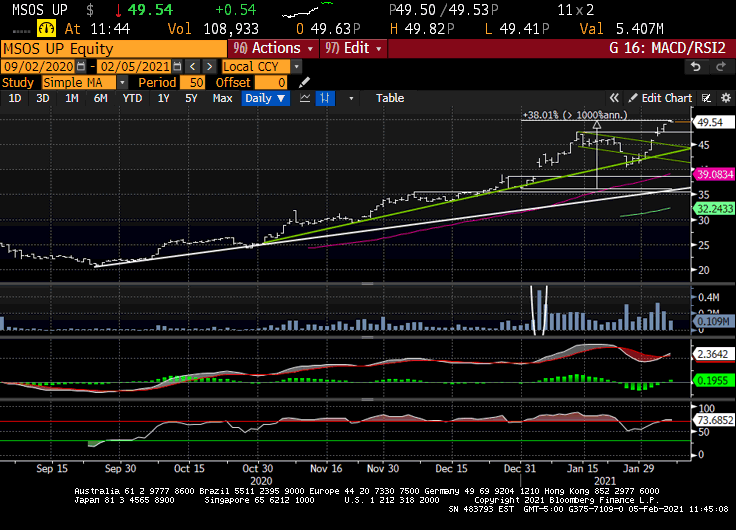
Task: Click divider handle above RSI panel
Action: coord(368,399)
